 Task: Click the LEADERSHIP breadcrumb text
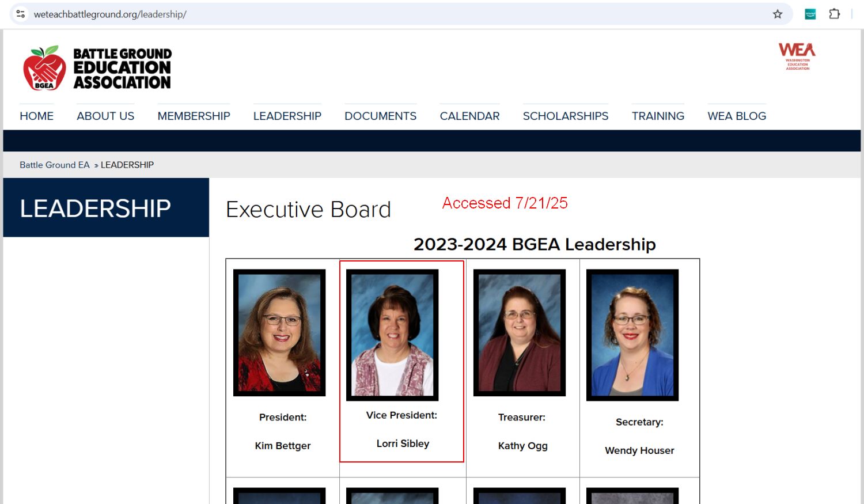point(127,165)
